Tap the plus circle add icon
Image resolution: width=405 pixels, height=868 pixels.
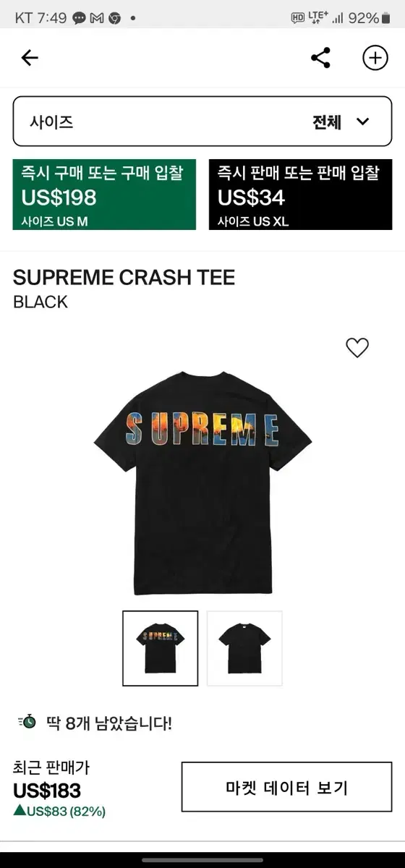tap(375, 58)
